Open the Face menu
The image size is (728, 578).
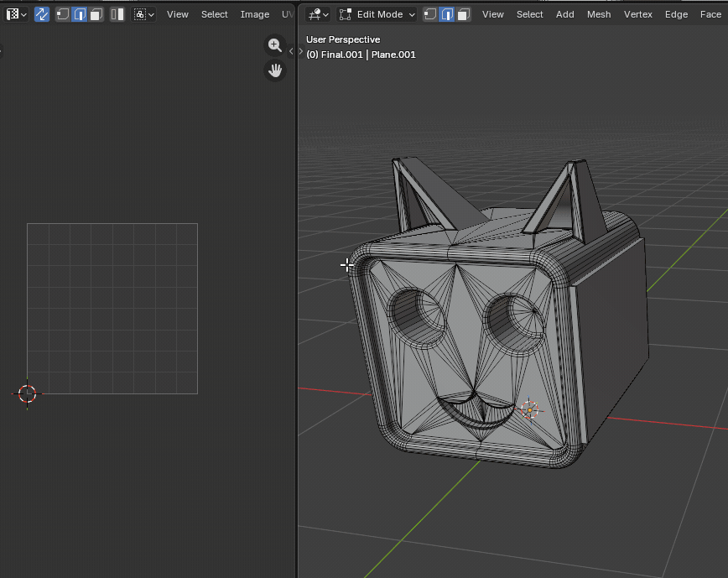point(710,14)
